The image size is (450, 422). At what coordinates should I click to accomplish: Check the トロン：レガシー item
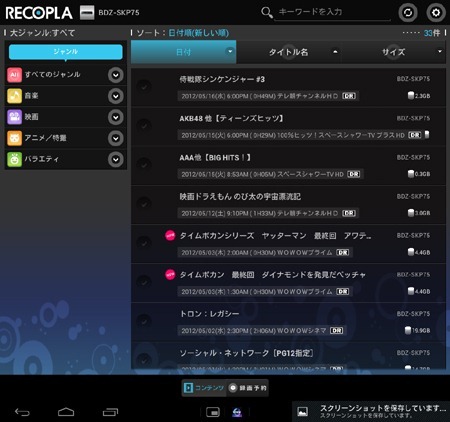coord(144,321)
